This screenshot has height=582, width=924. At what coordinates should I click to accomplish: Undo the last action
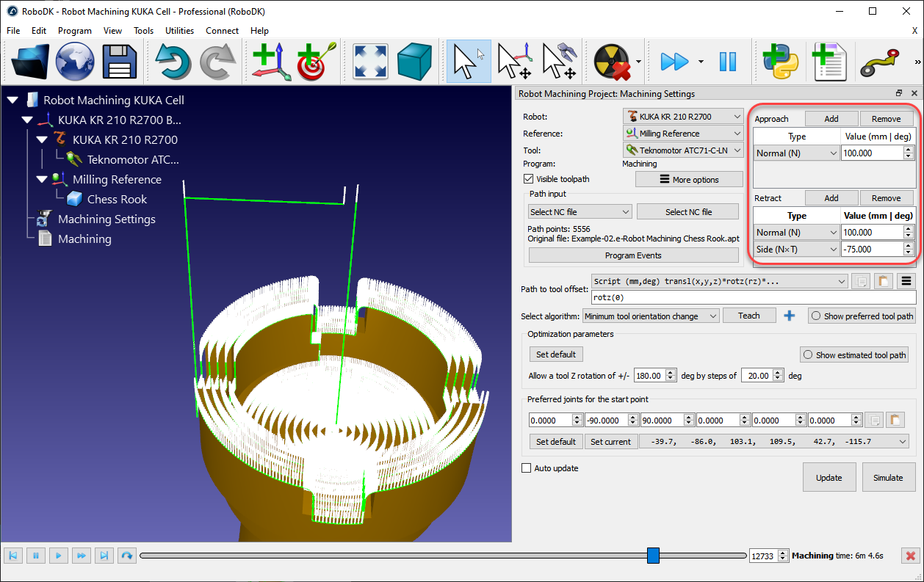(173, 62)
